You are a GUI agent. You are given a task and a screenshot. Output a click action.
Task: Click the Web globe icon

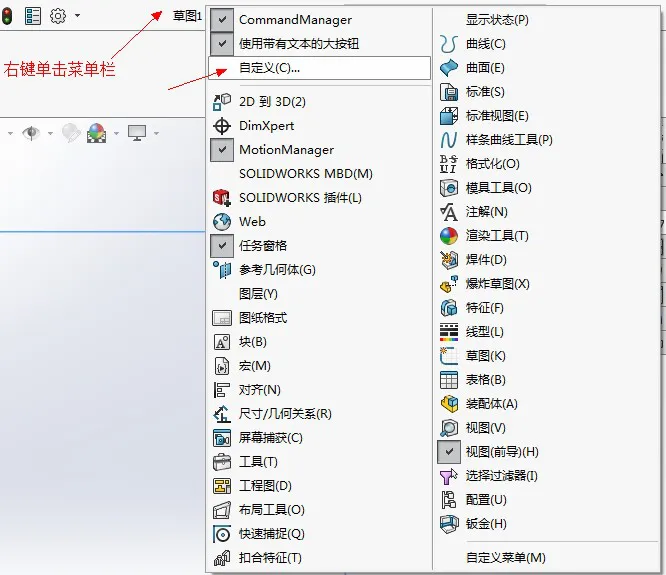coord(222,222)
